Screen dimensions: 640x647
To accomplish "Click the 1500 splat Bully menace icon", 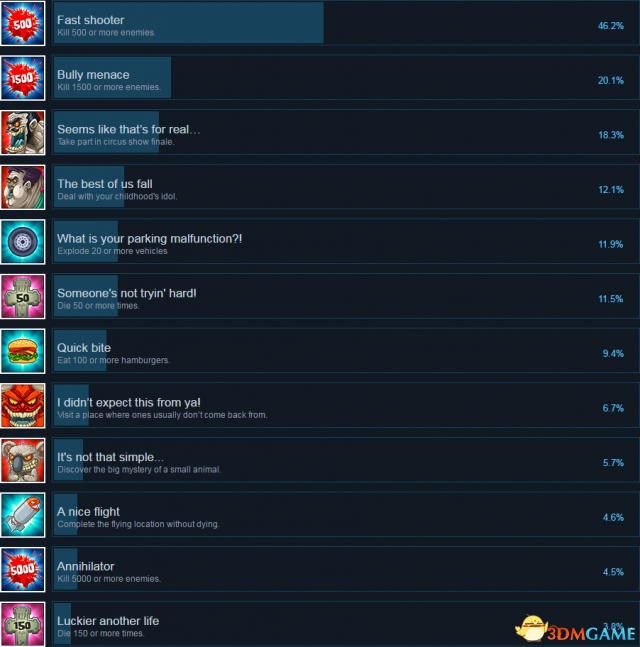I will coord(23,78).
